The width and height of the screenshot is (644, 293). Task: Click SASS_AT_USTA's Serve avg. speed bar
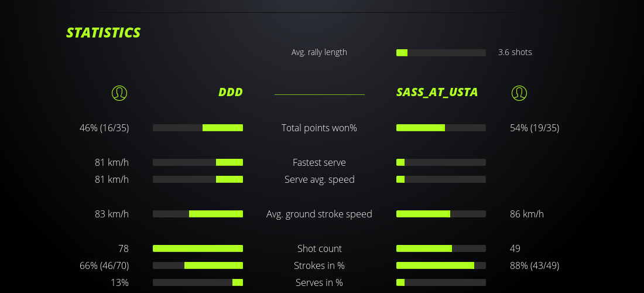[441, 179]
